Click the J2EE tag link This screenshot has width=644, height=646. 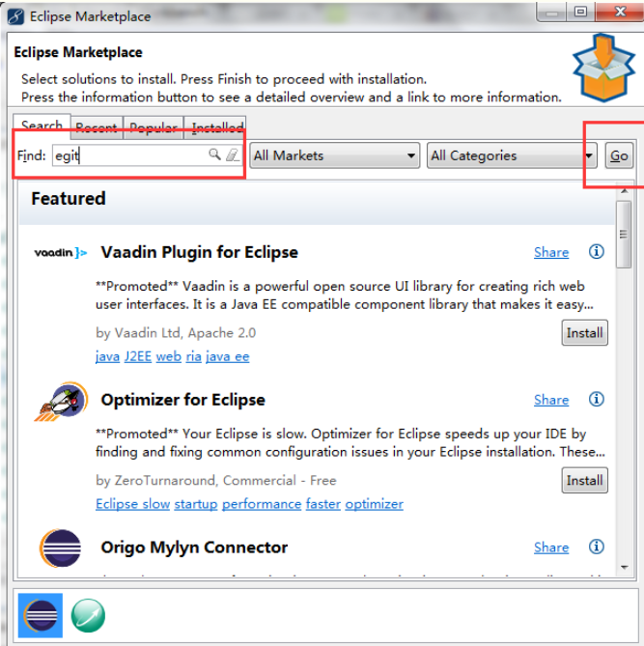pyautogui.click(x=138, y=356)
